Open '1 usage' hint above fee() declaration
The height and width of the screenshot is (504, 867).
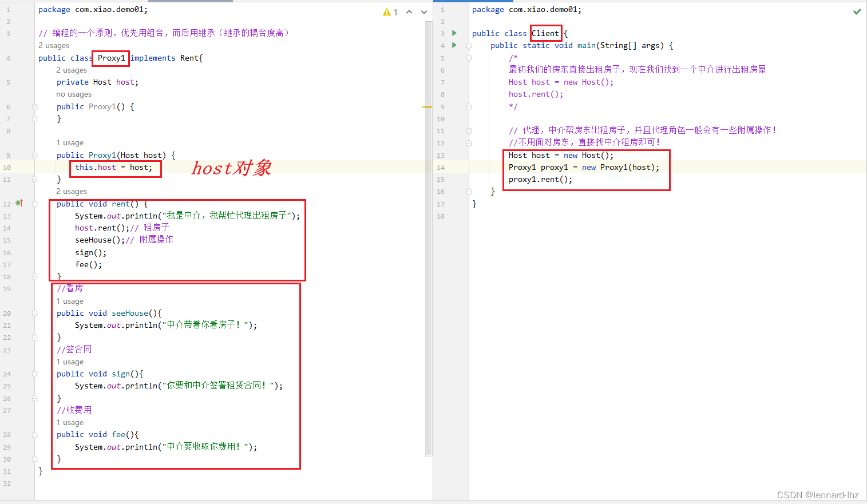tap(70, 423)
